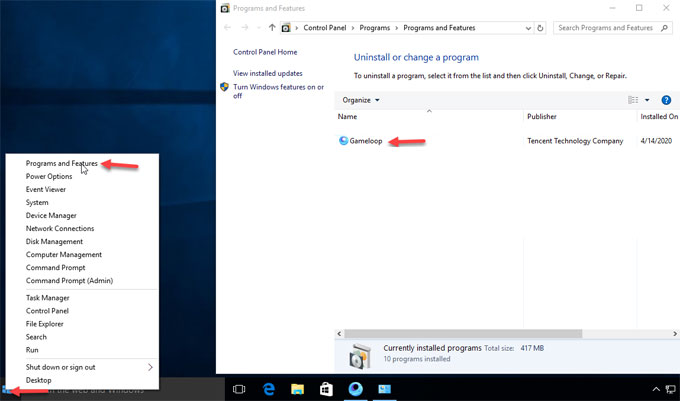This screenshot has height=401, width=680.
Task: Open Control Panel from the Win+X menu
Action: (x=47, y=311)
